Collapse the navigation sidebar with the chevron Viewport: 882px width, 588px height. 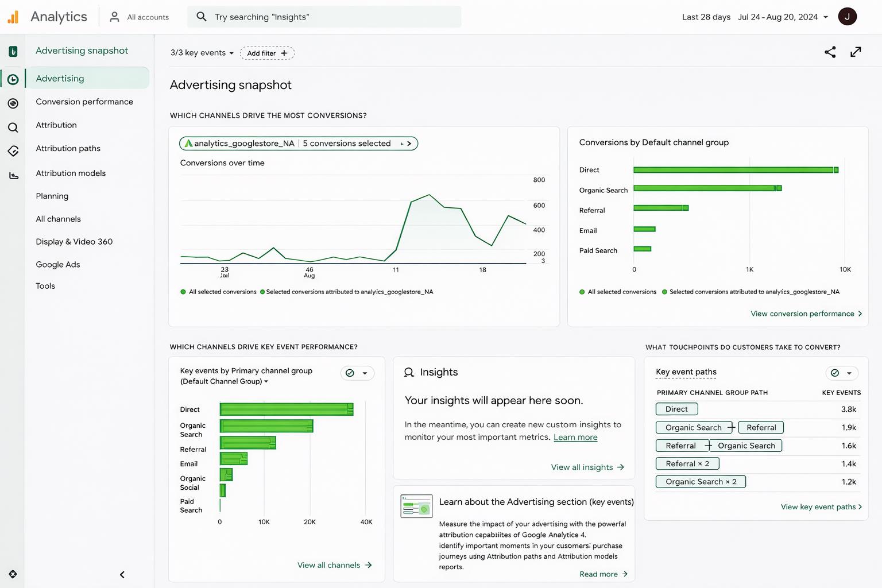(122, 574)
